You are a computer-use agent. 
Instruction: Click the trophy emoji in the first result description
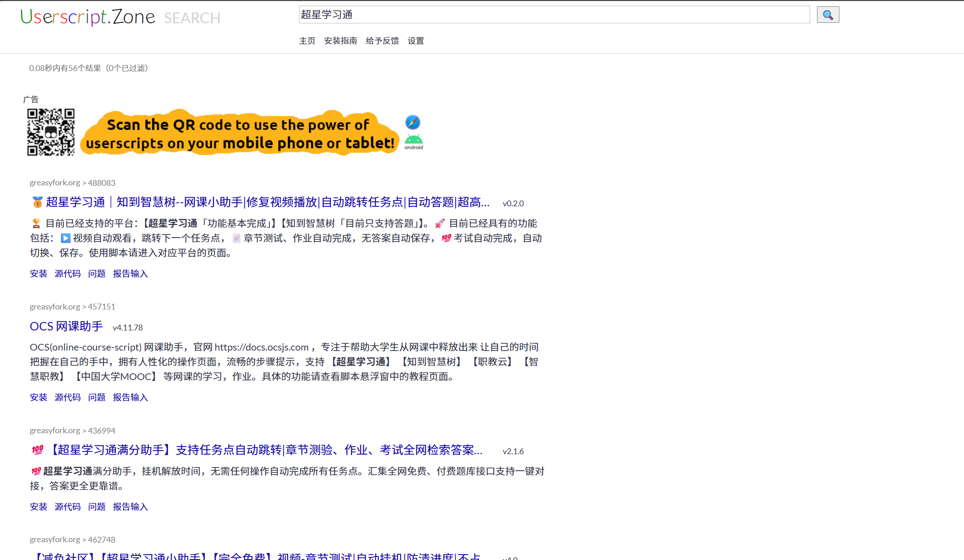point(35,223)
